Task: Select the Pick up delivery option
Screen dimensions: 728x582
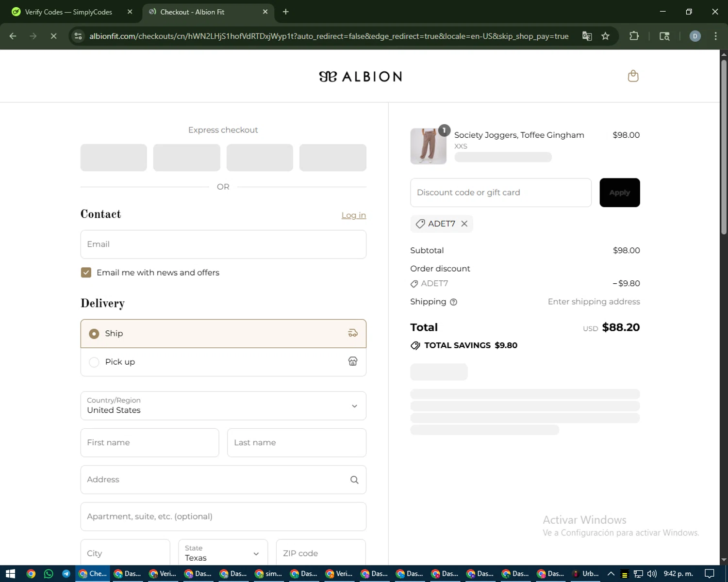Action: (223, 362)
